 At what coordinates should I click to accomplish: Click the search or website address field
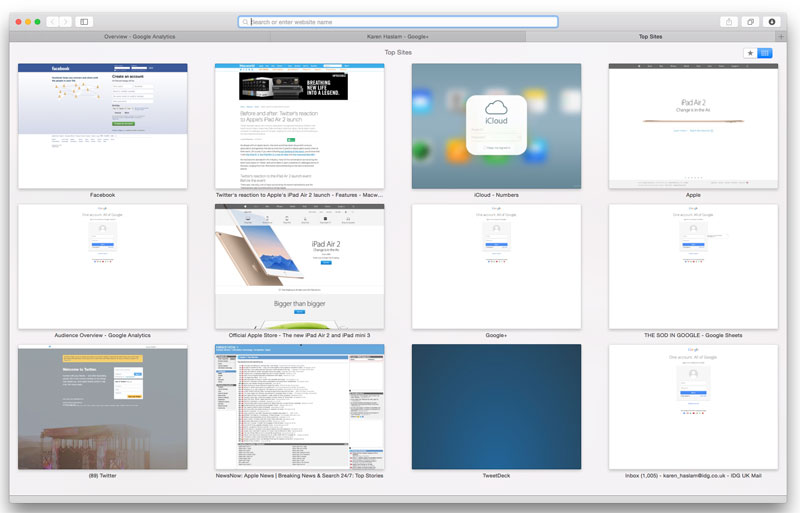click(398, 22)
